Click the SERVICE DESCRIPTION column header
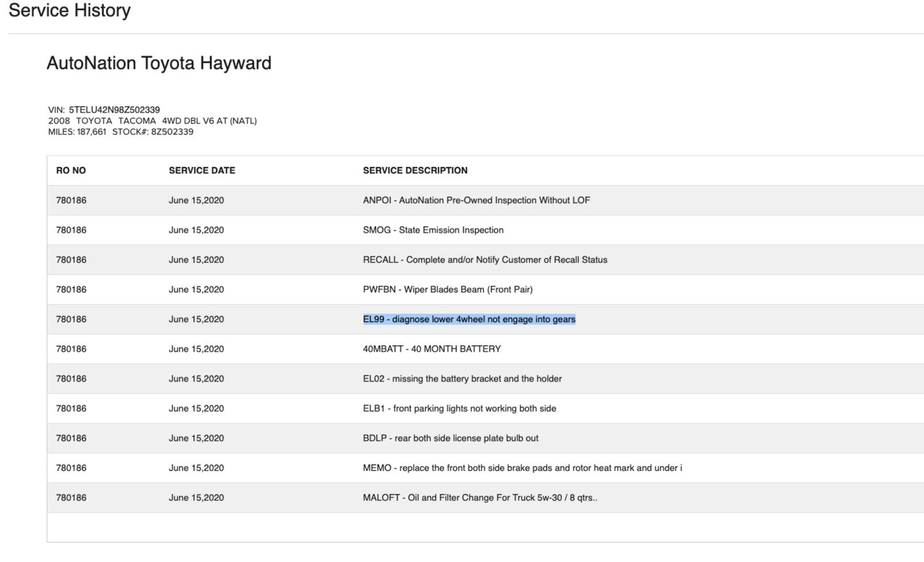Viewport: 924px width, 562px height. coord(415,170)
